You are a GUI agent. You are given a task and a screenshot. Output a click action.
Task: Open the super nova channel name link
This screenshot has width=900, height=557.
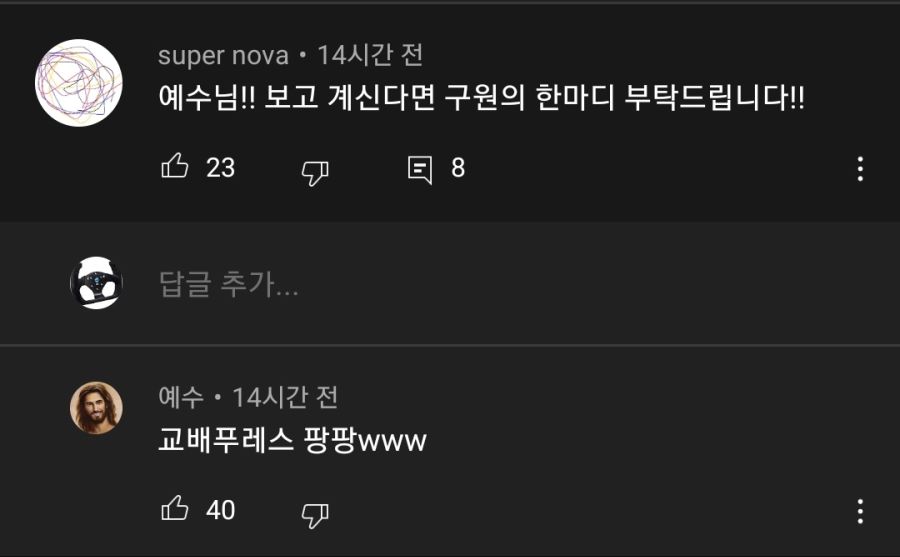click(223, 56)
